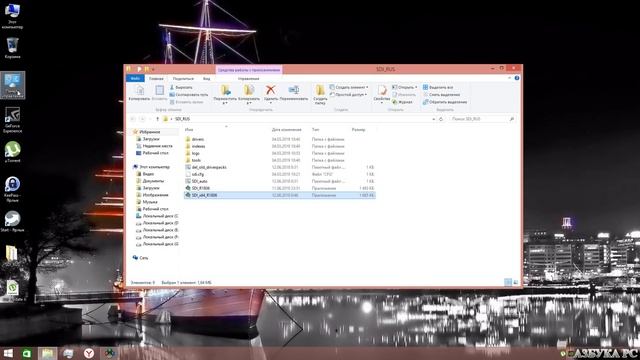Screen dimensions: 640x360
Task: Open the Windows Start button
Action: click(8, 353)
